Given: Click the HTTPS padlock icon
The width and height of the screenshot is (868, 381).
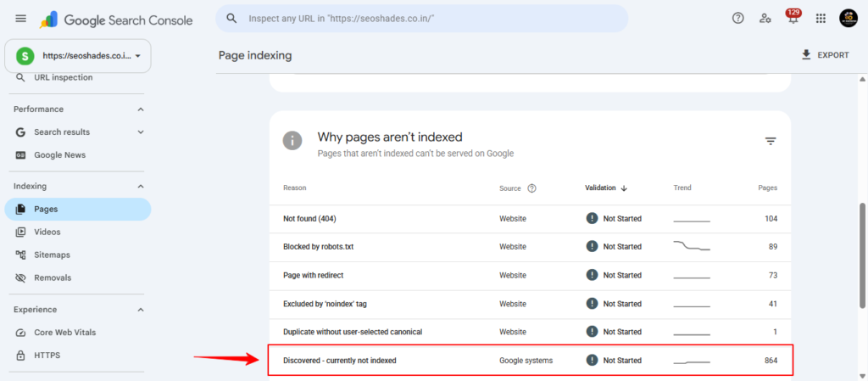Looking at the screenshot, I should [20, 355].
